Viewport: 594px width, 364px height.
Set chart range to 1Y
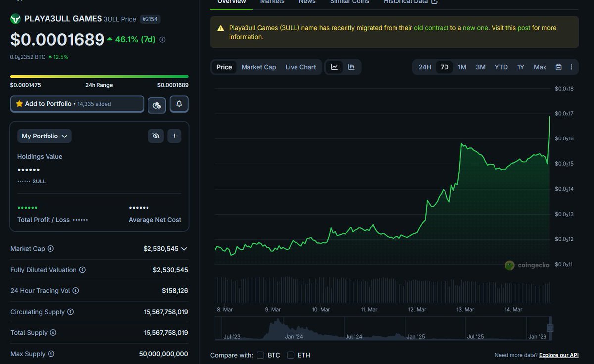(521, 67)
